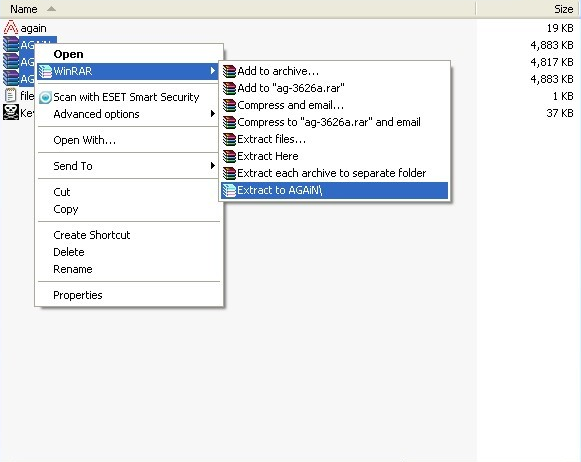Click the notepad icon of the file entry
Screen dimensions: 581x462
click(11, 96)
